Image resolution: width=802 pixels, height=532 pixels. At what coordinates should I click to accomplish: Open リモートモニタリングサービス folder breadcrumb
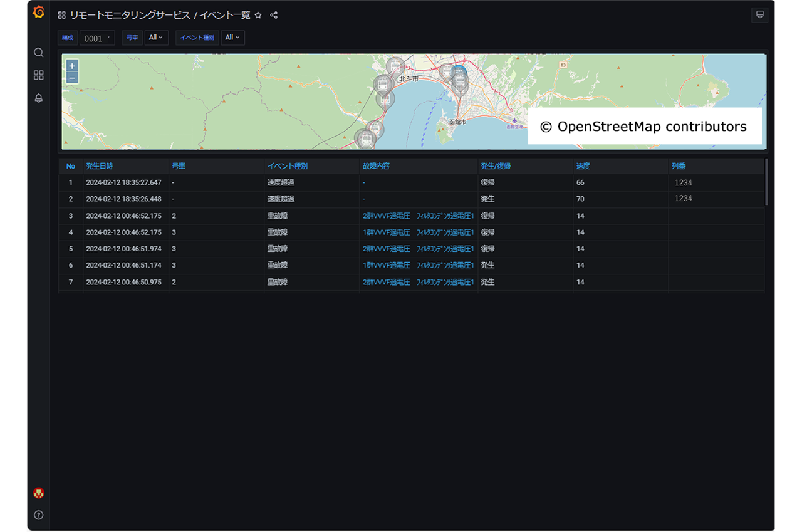click(x=130, y=15)
